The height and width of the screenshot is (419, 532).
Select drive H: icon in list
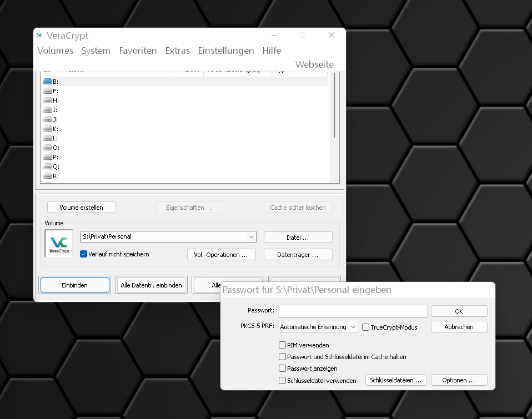pos(48,100)
